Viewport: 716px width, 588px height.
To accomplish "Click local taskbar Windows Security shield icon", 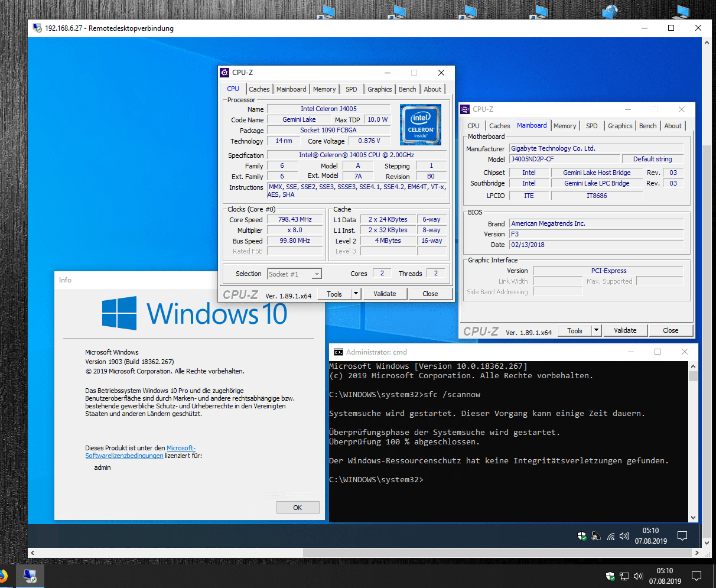I will [x=610, y=576].
